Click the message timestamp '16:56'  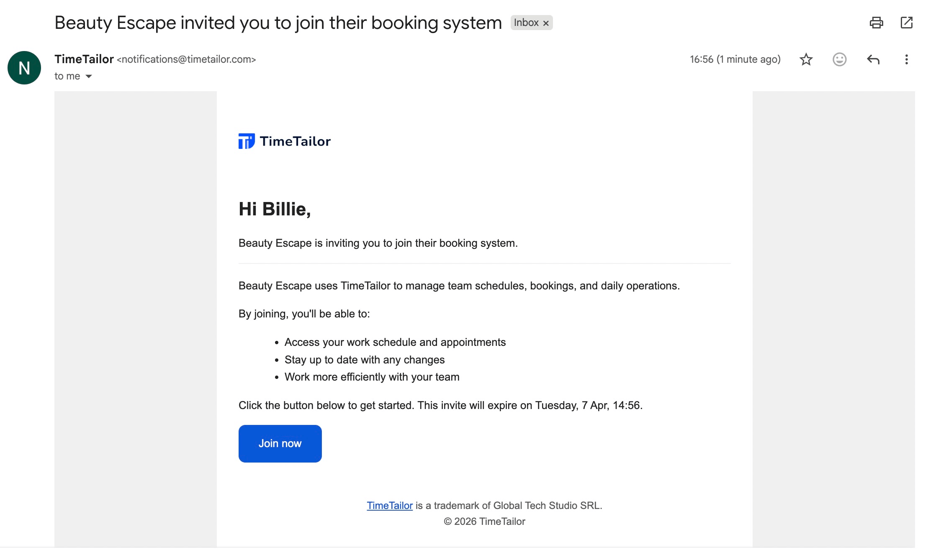click(702, 59)
